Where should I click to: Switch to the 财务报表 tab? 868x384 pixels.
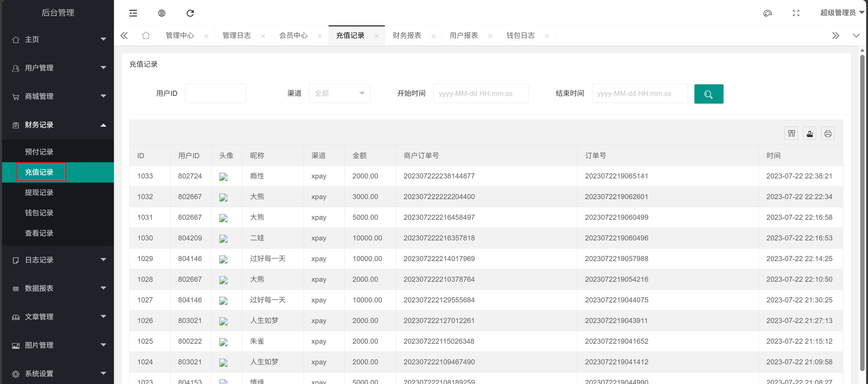pyautogui.click(x=407, y=36)
